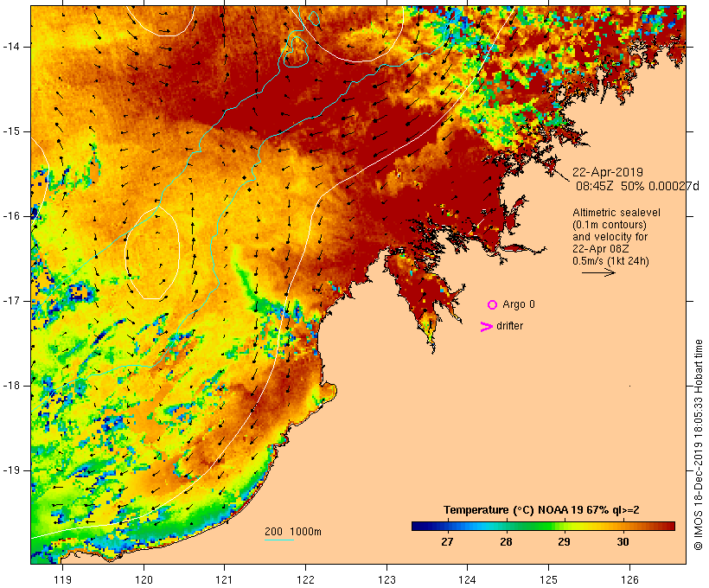Click the 'drifter' legend label
This screenshot has height=588, width=709.
pyautogui.click(x=509, y=326)
